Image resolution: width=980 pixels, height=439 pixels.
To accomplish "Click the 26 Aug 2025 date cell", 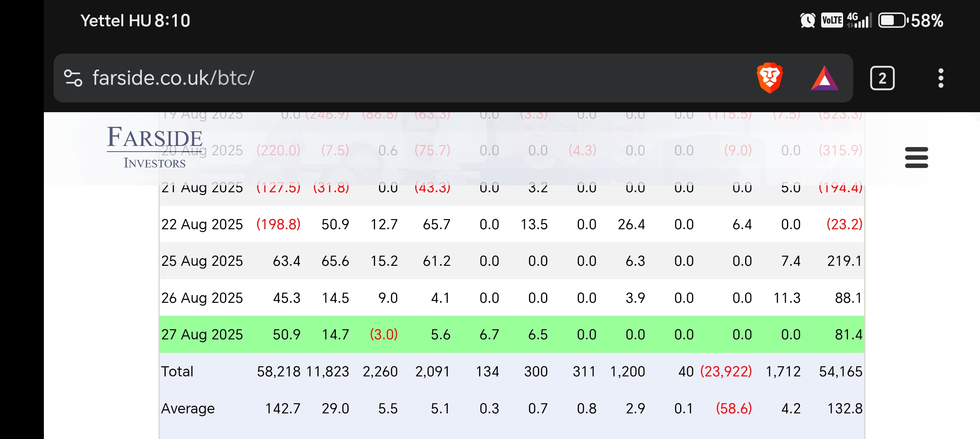I will pos(202,298).
